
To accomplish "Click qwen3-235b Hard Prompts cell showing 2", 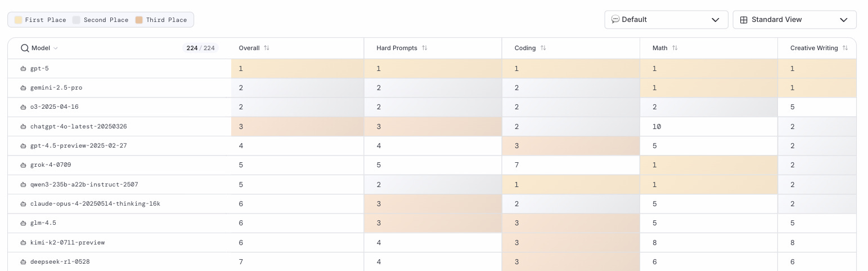I will 433,185.
